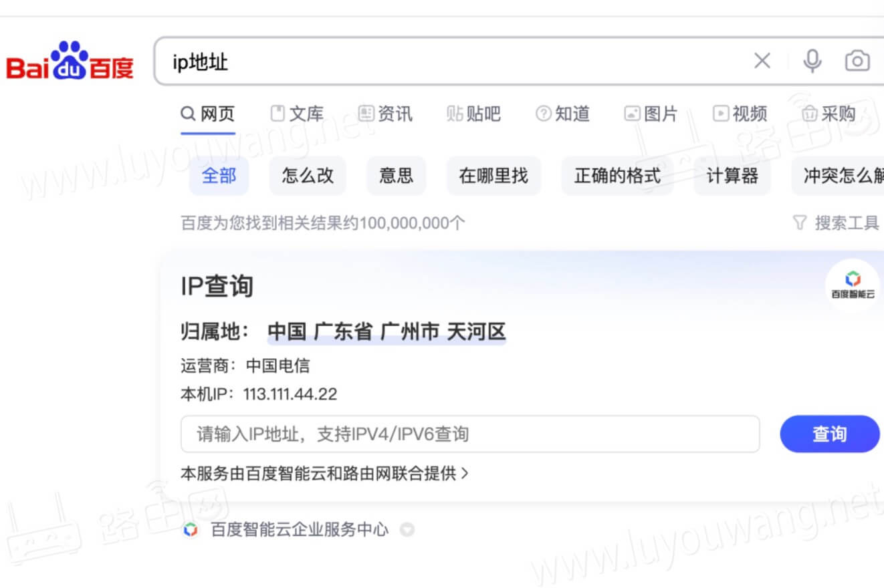884x588 pixels.
Task: Click the IP address input field
Action: (x=468, y=434)
